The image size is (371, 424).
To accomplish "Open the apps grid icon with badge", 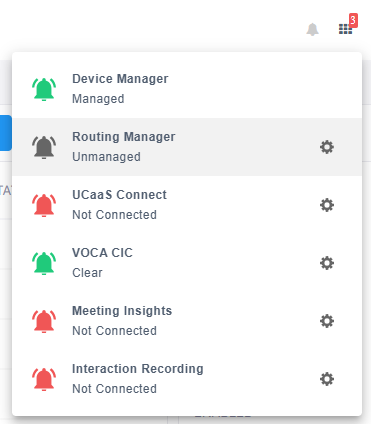I will [x=345, y=29].
